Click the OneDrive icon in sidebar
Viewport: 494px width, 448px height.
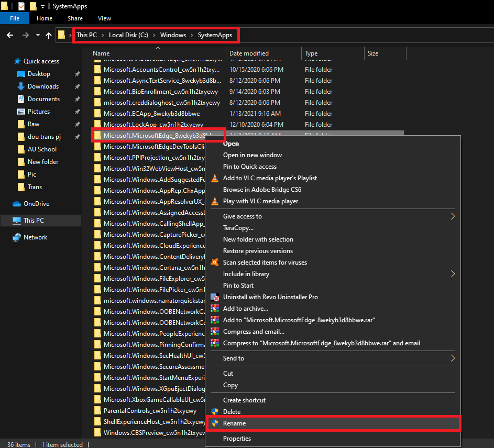pos(17,203)
